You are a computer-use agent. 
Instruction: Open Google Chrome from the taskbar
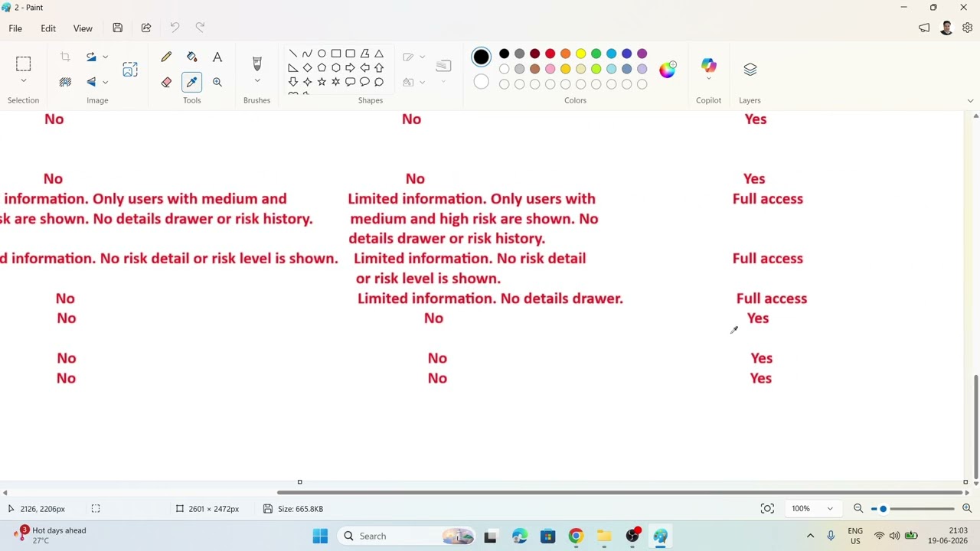tap(576, 536)
